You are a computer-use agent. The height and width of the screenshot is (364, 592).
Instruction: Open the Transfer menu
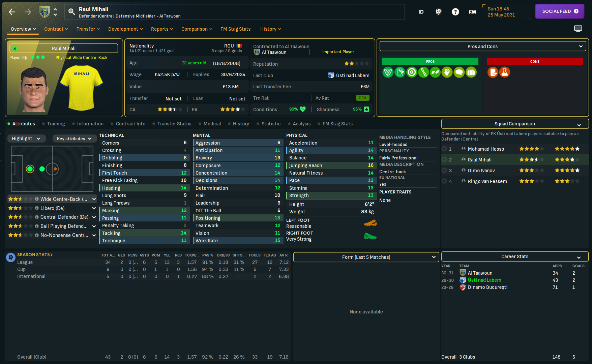(x=88, y=29)
